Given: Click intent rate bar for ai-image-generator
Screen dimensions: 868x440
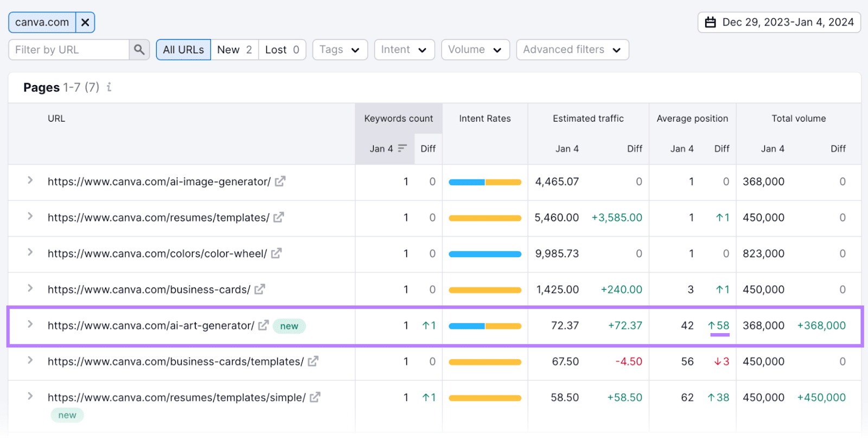Looking at the screenshot, I should click(485, 182).
